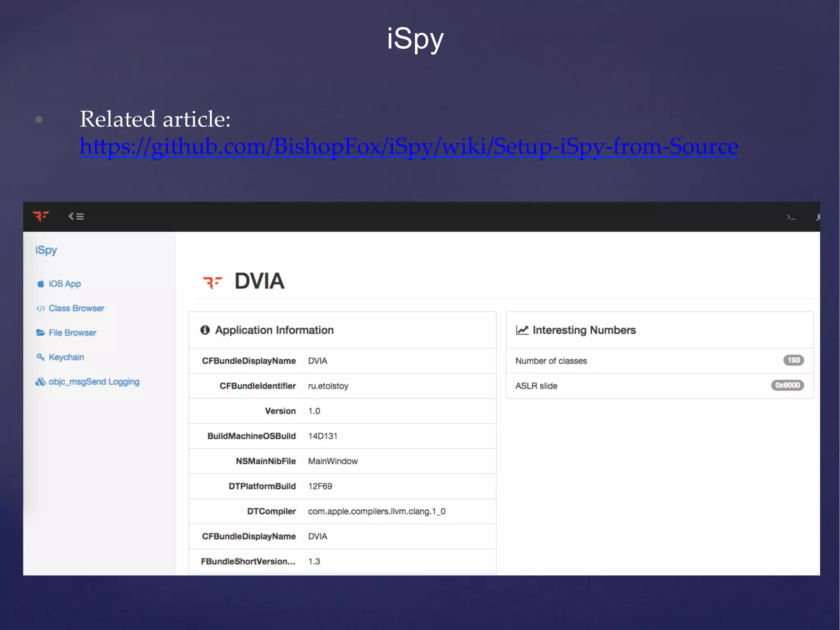Image resolution: width=840 pixels, height=630 pixels.
Task: Collapse the sidebar with the menu toggle icon
Action: coord(76,216)
